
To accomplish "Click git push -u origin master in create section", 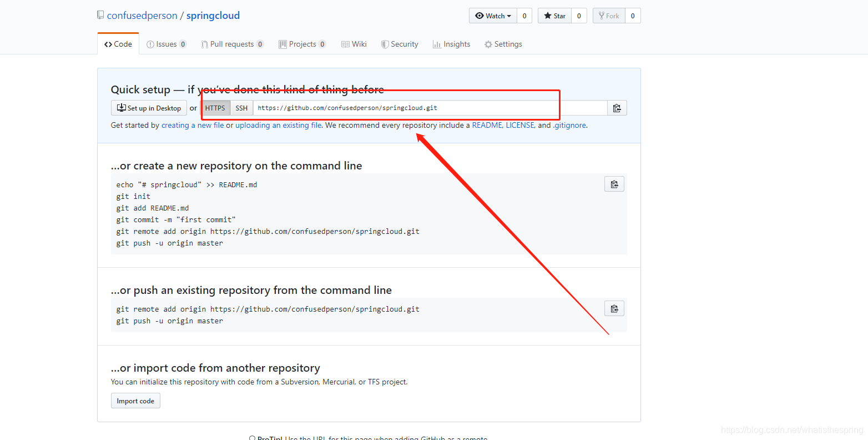I will click(170, 243).
